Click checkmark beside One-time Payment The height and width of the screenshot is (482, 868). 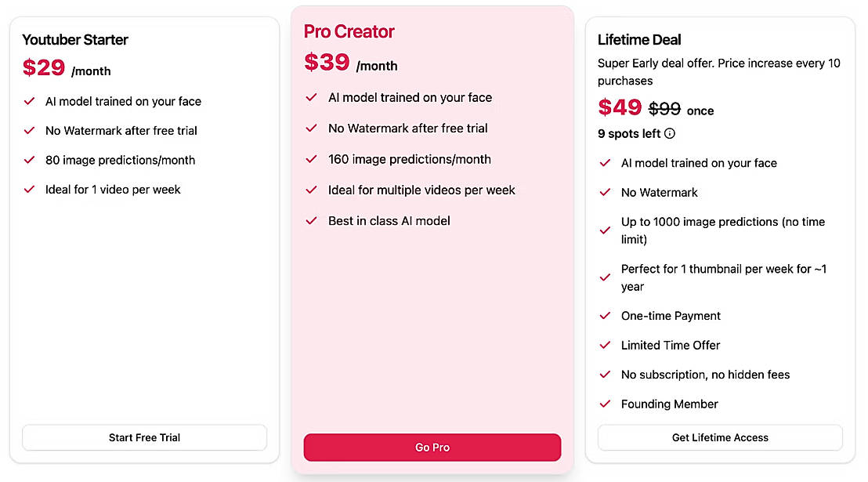pyautogui.click(x=605, y=316)
